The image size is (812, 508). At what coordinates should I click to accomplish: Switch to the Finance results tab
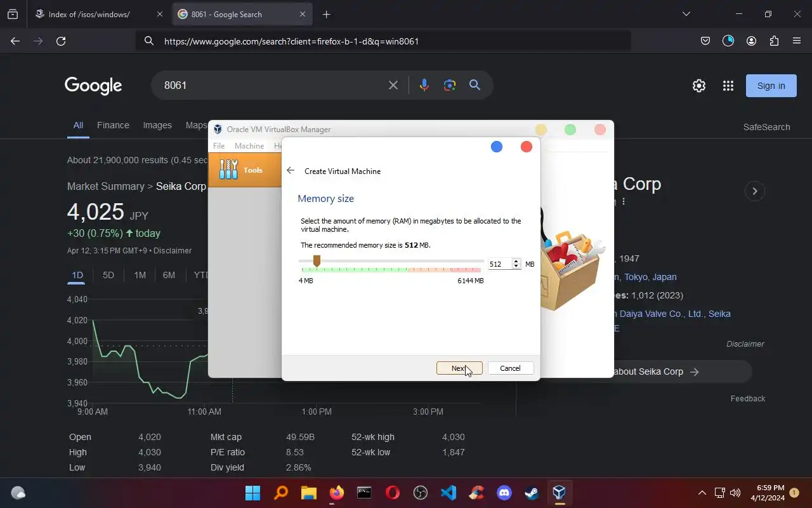(113, 125)
